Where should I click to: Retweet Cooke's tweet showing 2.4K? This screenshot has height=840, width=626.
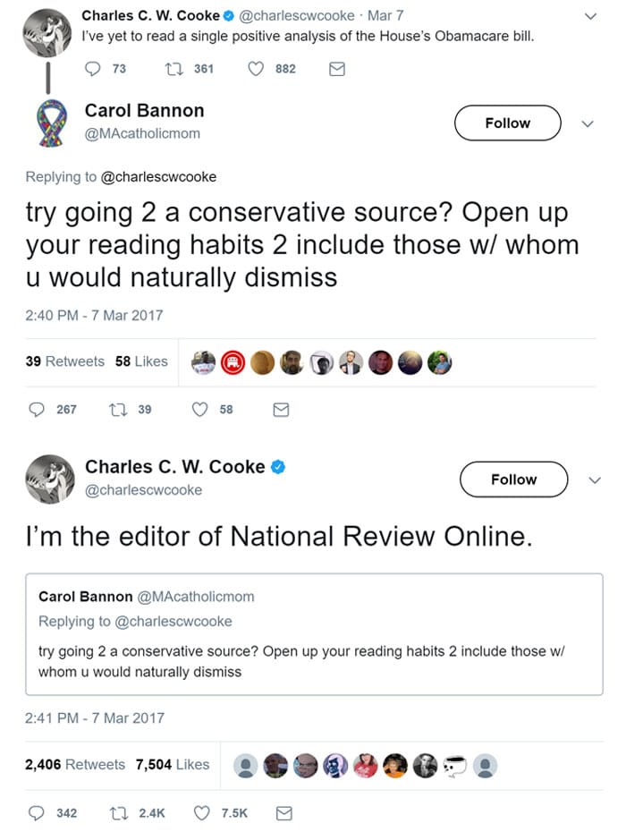(x=119, y=813)
